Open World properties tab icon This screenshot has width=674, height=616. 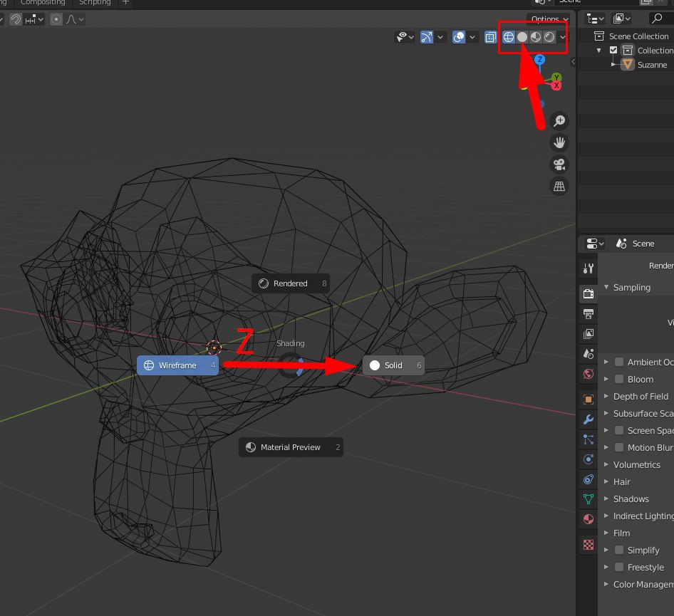[589, 374]
